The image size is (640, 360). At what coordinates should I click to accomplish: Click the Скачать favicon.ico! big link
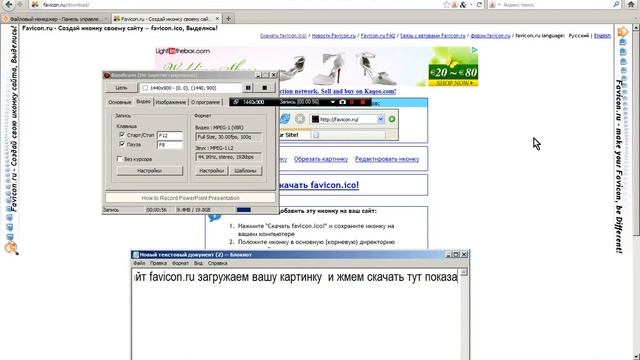tap(319, 185)
